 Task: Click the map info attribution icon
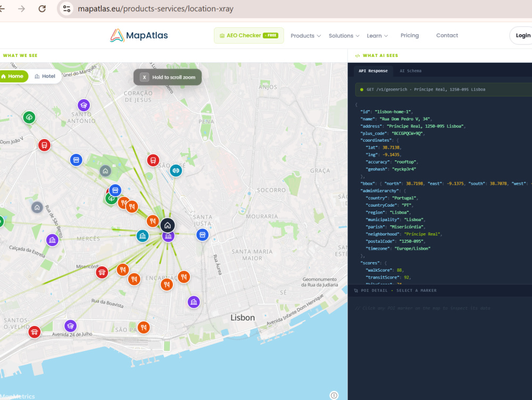click(x=334, y=395)
